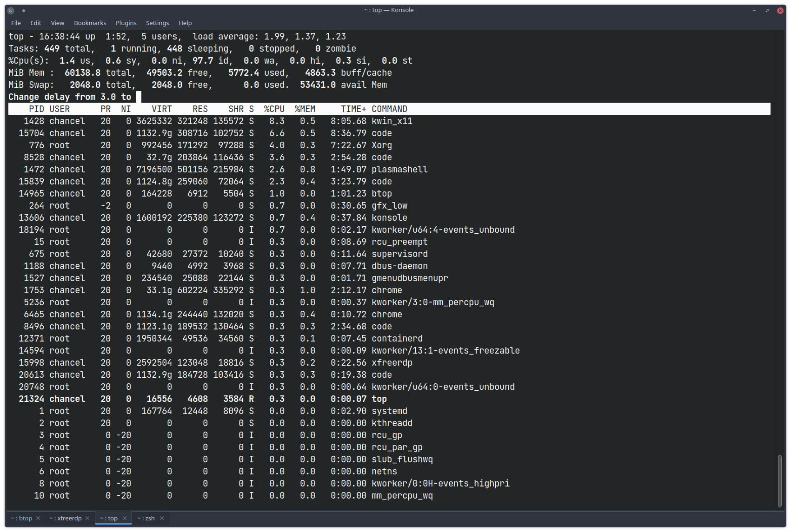Switch to the xfreerdp tab
The height and width of the screenshot is (532, 791).
[x=66, y=518]
